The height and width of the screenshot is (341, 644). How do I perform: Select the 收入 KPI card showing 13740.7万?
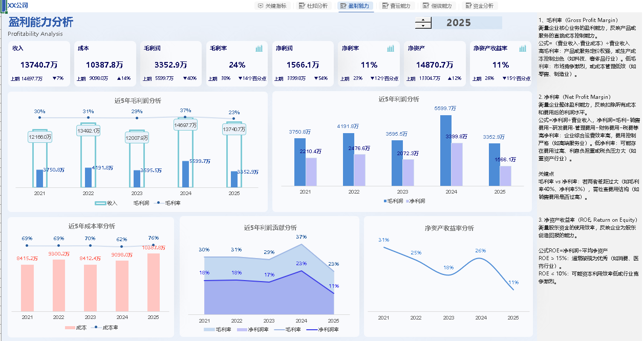click(38, 63)
